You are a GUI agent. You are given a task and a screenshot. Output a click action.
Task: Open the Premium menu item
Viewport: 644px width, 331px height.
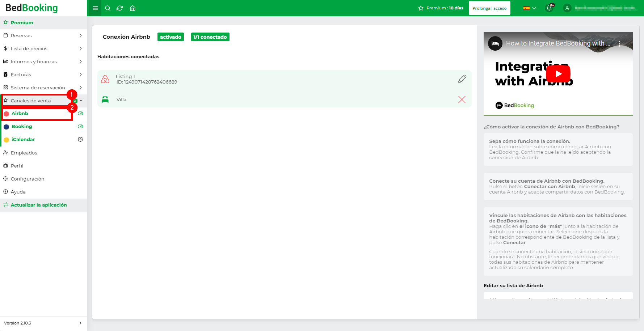[43, 22]
